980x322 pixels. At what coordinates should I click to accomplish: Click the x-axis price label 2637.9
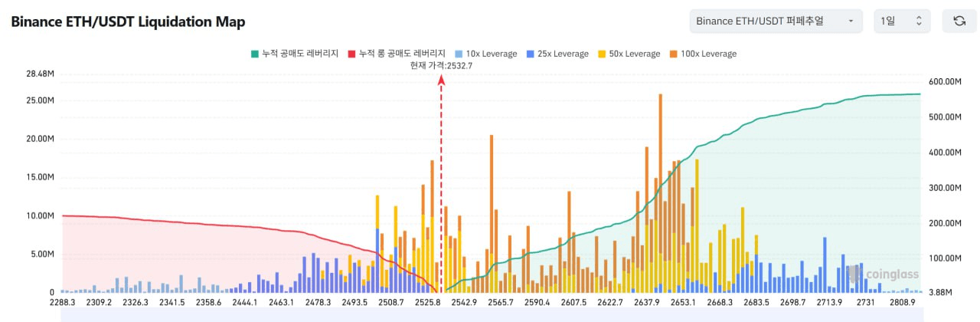pos(647,304)
